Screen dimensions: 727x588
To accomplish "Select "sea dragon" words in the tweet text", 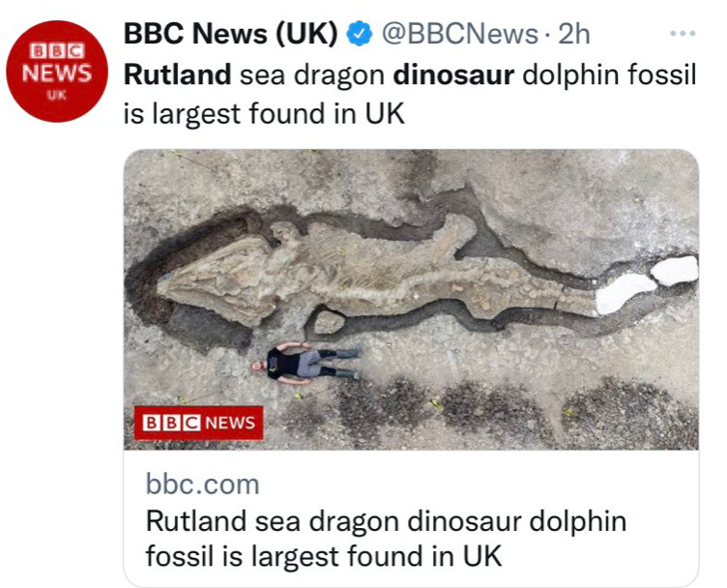I will (312, 74).
